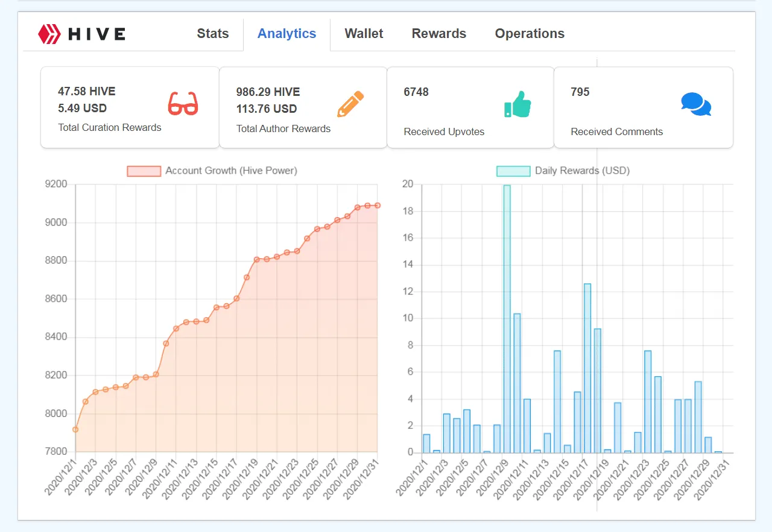
Task: Click the 113.76 USD value
Action: click(x=267, y=109)
